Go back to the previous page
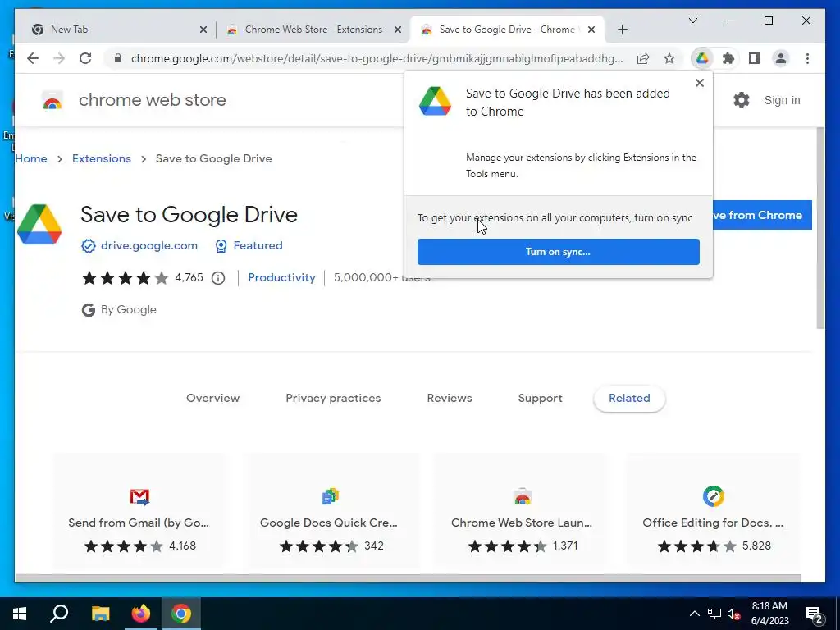 point(33,58)
